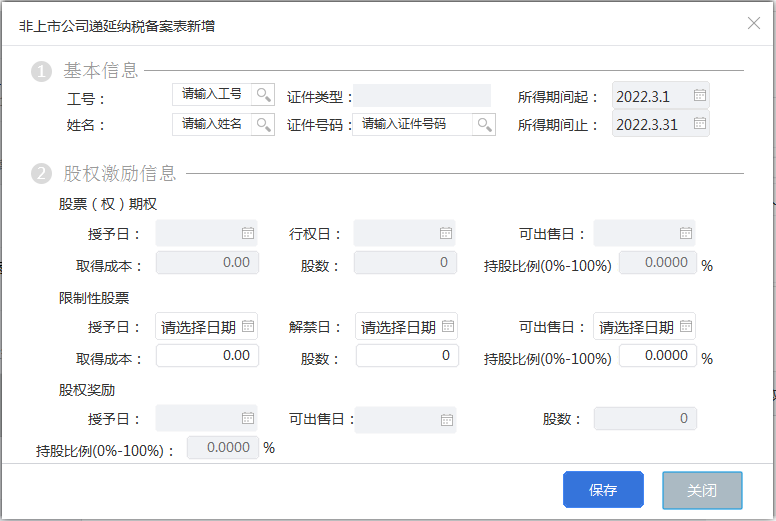Viewport: 776px width, 521px height.
Task: Click the search icon beside 姓名 field
Action: 263,124
